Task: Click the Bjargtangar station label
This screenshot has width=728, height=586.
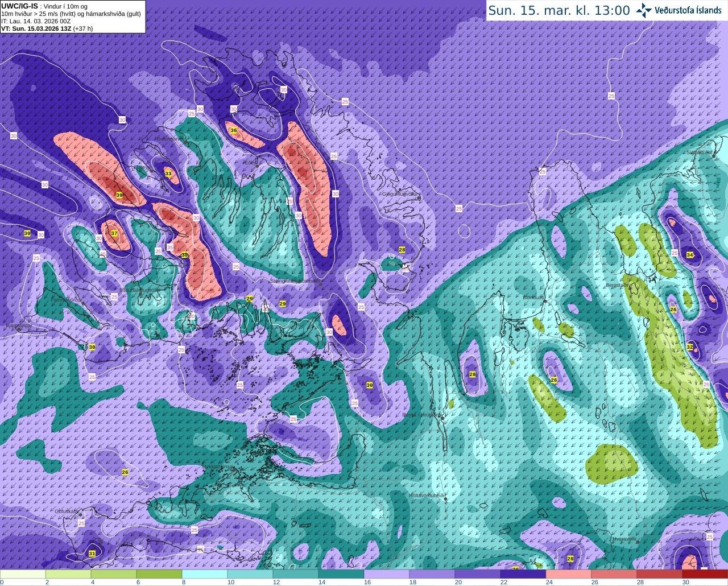Action: (x=18, y=325)
